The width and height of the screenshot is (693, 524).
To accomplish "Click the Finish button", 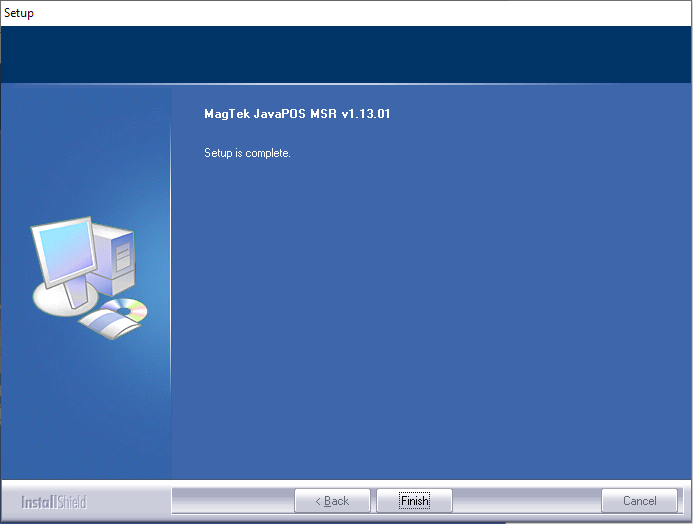I will 414,501.
